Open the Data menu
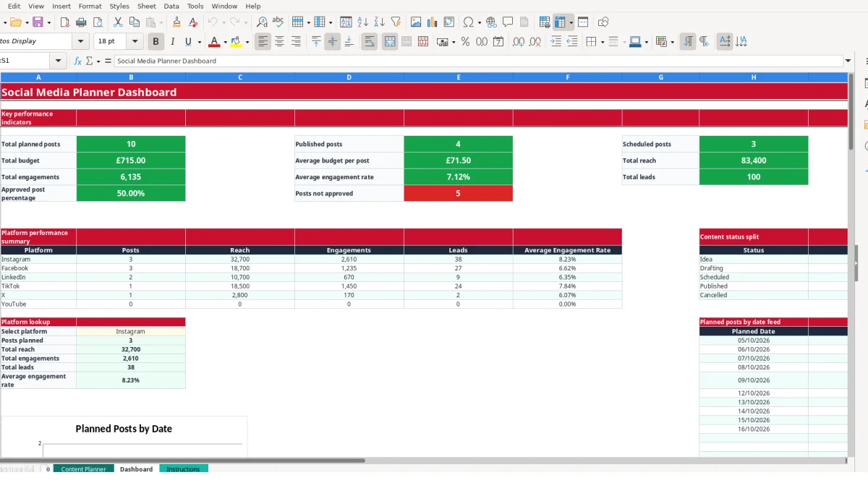The image size is (868, 488). pyautogui.click(x=171, y=6)
